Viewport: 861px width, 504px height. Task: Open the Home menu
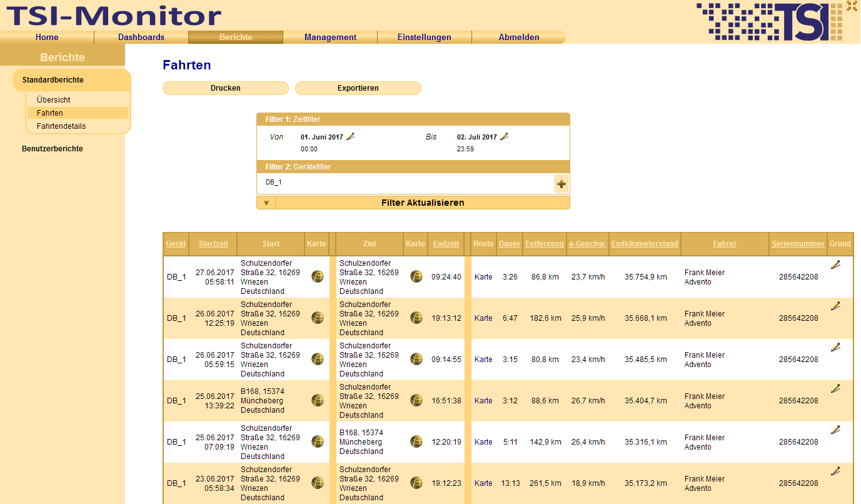coord(47,38)
